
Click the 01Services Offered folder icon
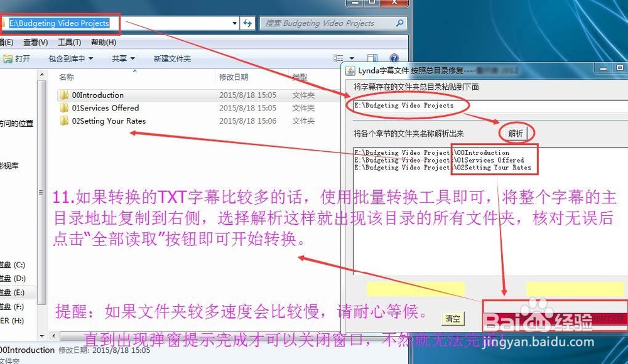[x=63, y=108]
